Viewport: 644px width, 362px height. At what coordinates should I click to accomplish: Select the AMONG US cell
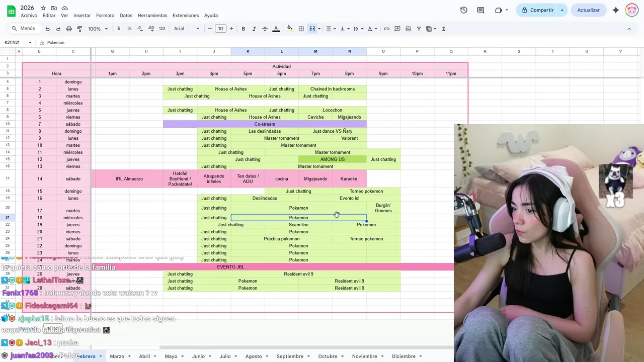tap(333, 159)
